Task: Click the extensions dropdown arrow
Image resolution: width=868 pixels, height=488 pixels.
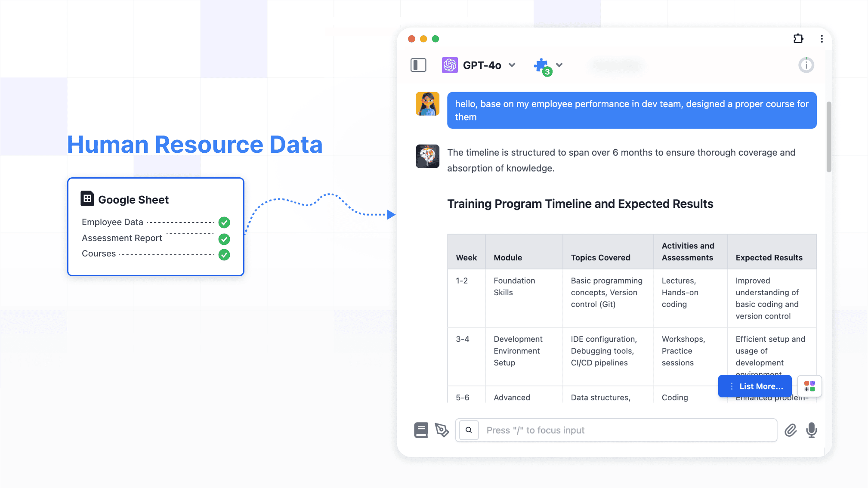Action: 559,65
